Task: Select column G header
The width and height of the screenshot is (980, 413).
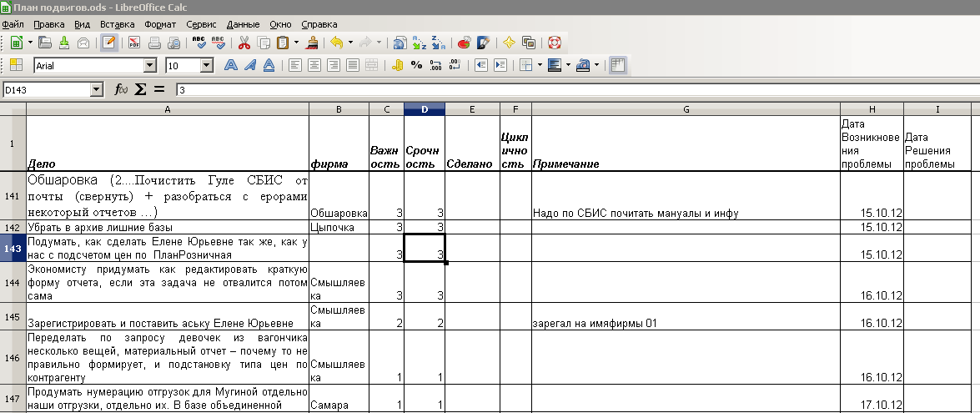Action: click(686, 109)
